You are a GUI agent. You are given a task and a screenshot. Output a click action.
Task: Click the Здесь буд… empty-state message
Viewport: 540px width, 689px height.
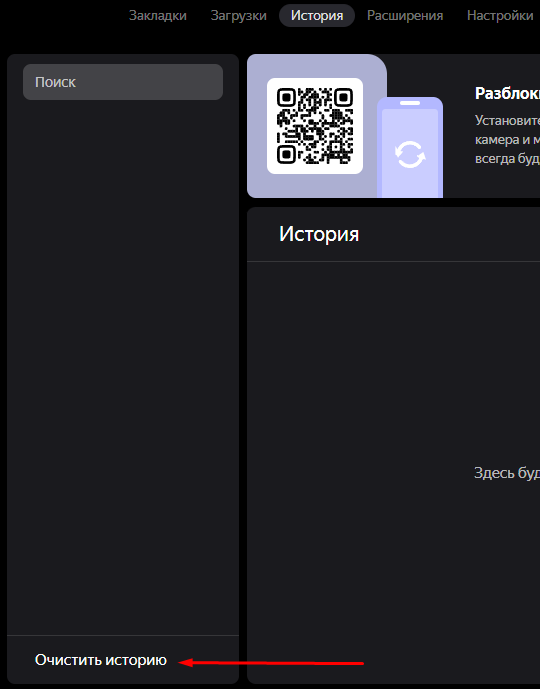[507, 473]
